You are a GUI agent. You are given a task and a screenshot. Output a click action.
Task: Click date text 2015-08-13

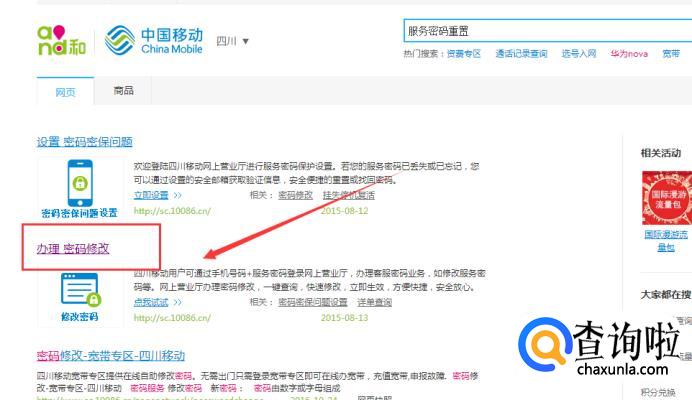[344, 318]
